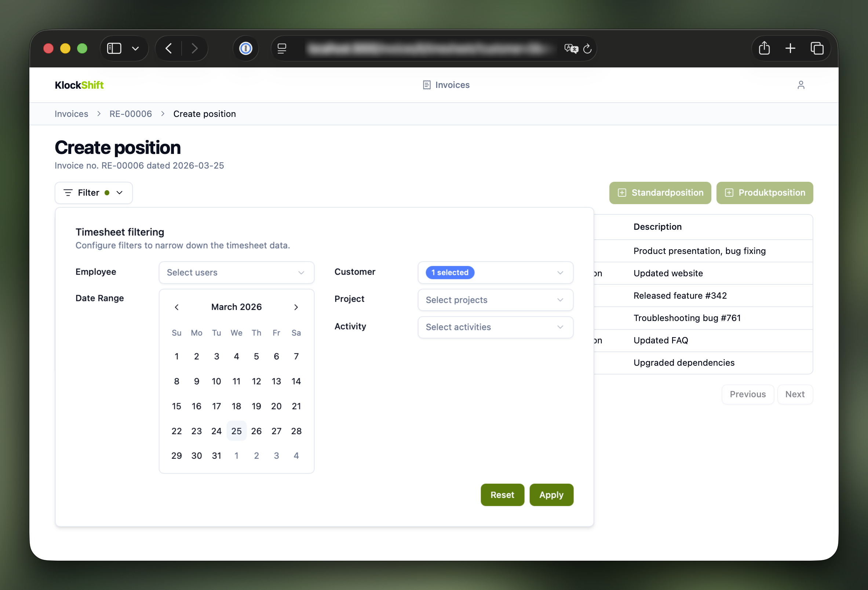Click the filter funnel icon
This screenshot has height=590, width=868.
coord(68,192)
